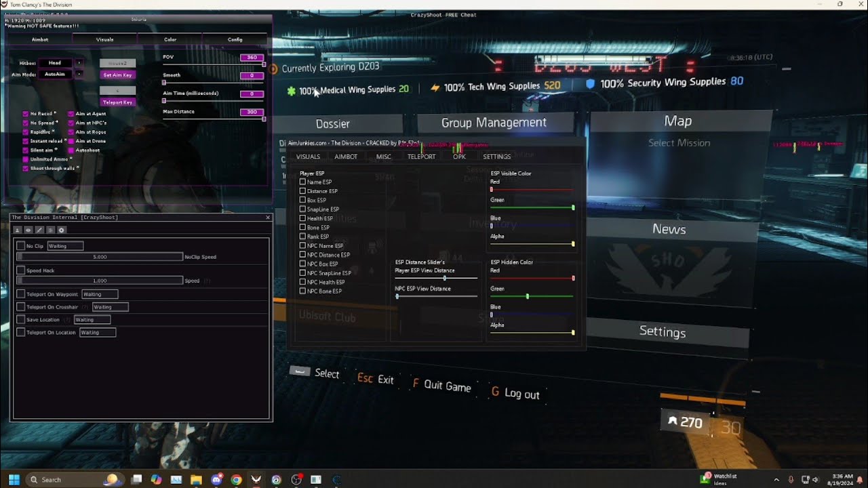Open Hitbox dropdown arrow next to Head
868x488 pixels.
coord(79,63)
